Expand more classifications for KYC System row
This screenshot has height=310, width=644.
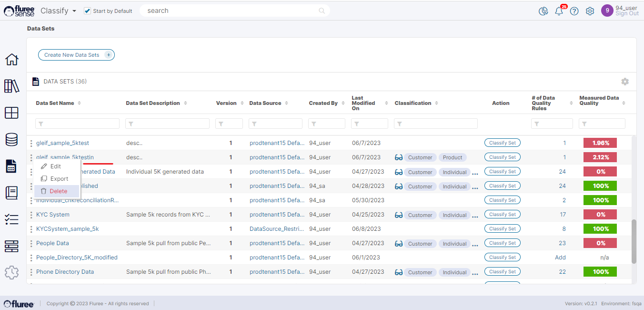(475, 216)
